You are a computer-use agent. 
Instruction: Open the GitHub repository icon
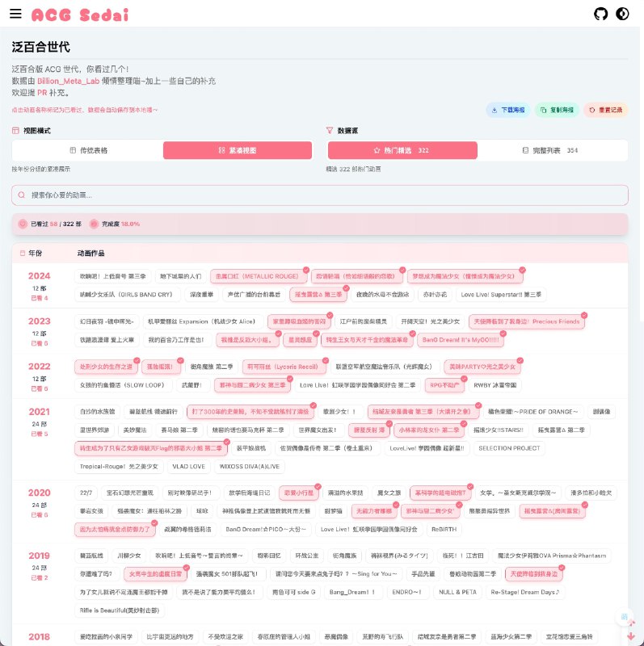pos(600,14)
